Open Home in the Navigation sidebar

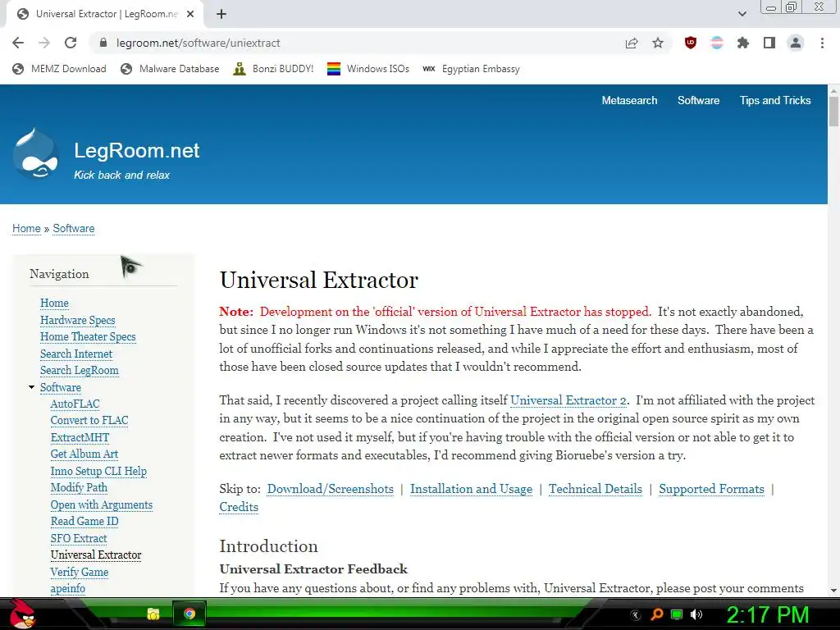(54, 303)
